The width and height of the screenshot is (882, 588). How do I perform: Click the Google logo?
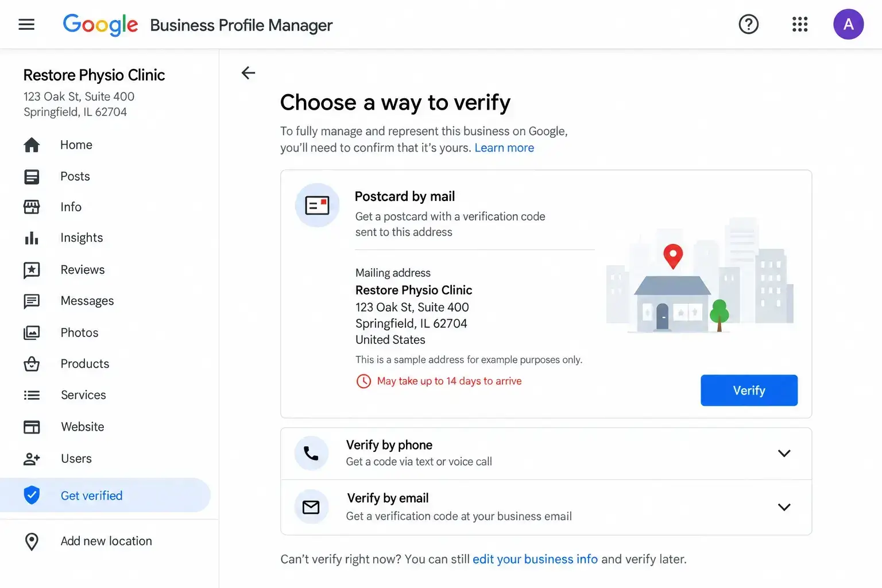pos(100,25)
